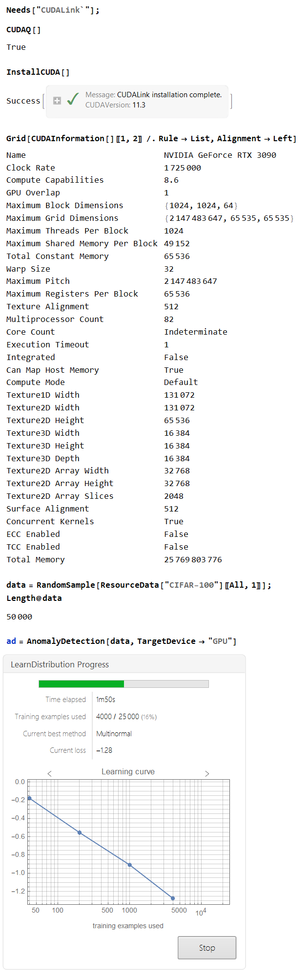Viewport: 308px width, 980px height.
Task: Click the green checkmark success icon
Action: click(x=73, y=100)
